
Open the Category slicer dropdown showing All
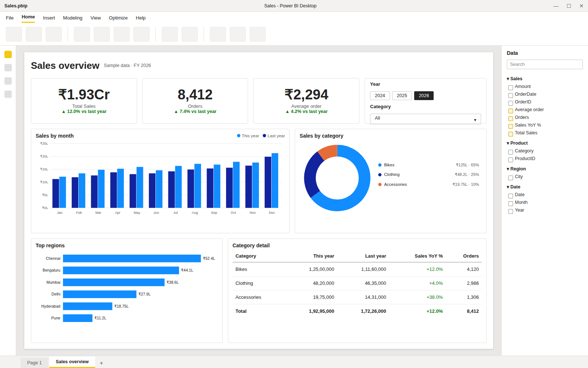(425, 118)
